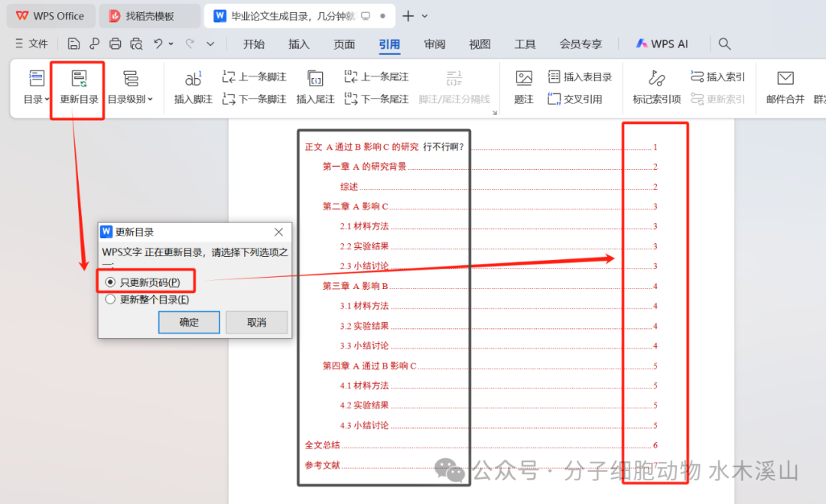Image resolution: width=826 pixels, height=504 pixels.
Task: Click 取消 in update TOC dialog
Action: (256, 322)
